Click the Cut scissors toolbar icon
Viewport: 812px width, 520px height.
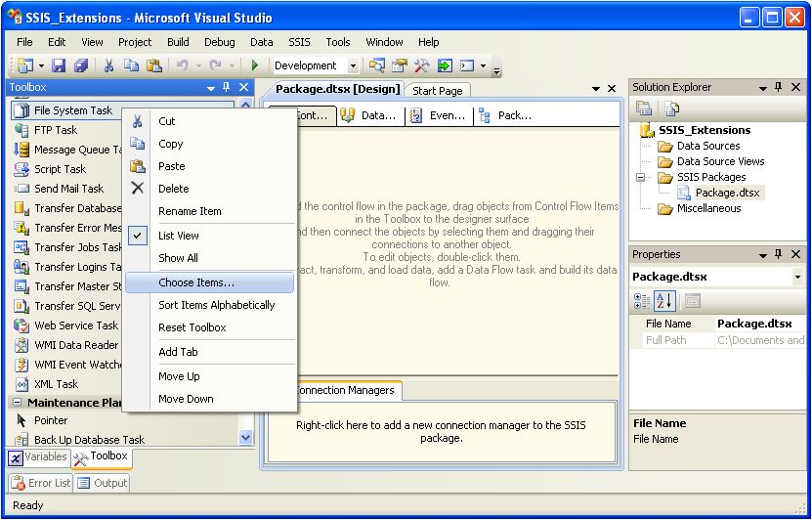(108, 65)
